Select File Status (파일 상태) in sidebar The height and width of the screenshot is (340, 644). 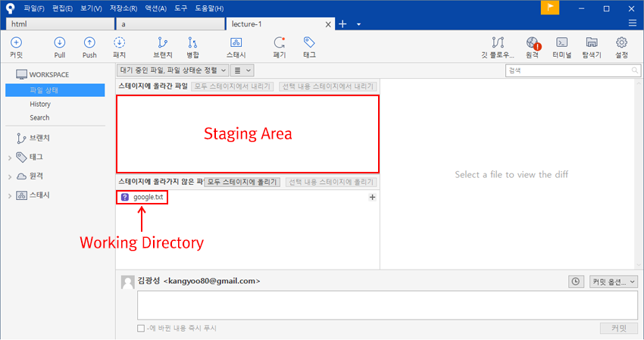click(55, 90)
